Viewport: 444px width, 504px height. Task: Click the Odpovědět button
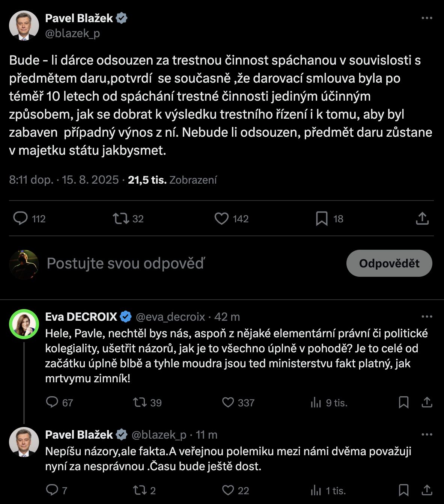pyautogui.click(x=389, y=263)
